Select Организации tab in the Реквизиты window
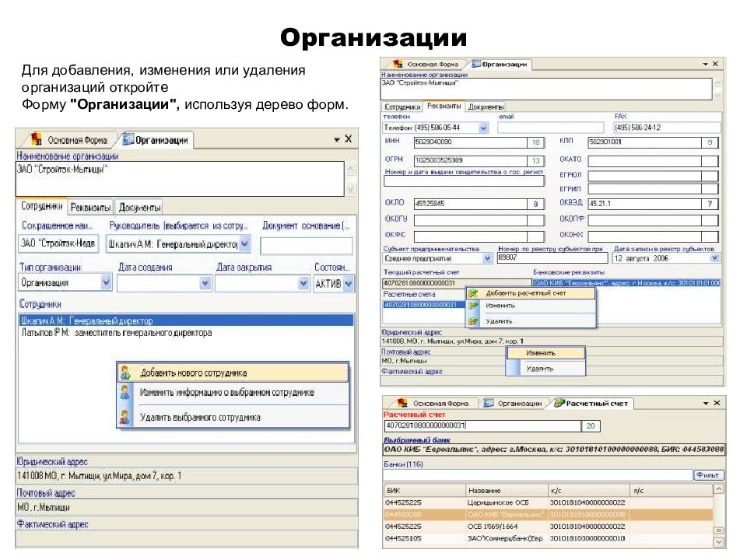This screenshot has width=747, height=560. coord(500,64)
